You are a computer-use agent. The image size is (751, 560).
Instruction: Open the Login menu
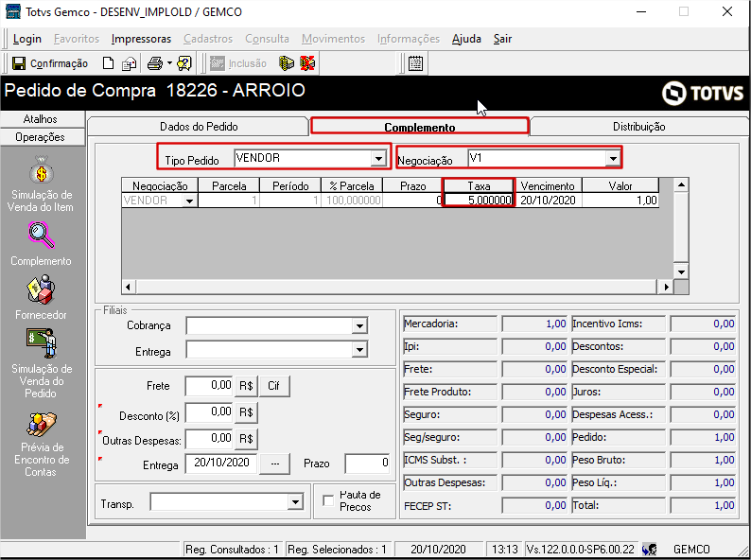tap(27, 39)
